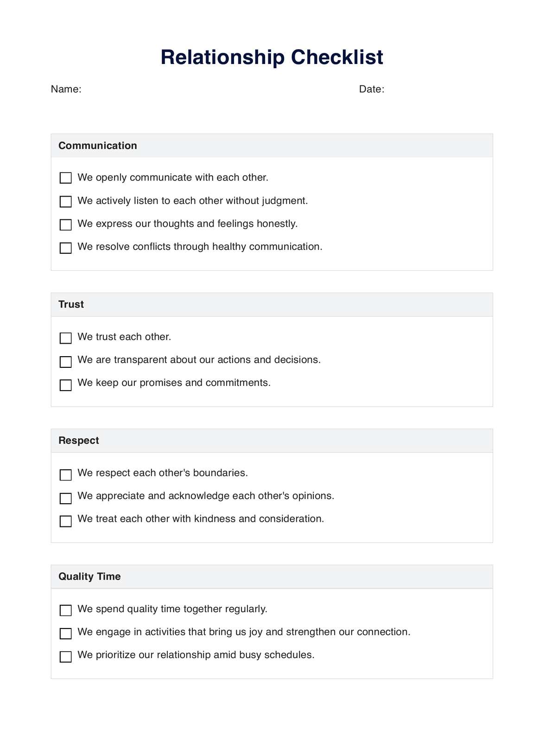Check 'We prioritize our relationship amid busy schedules'
545x756 pixels.
coord(66,656)
